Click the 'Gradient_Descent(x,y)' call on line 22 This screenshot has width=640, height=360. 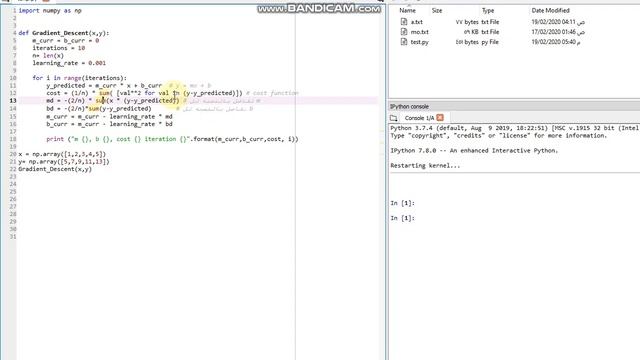click(55, 169)
